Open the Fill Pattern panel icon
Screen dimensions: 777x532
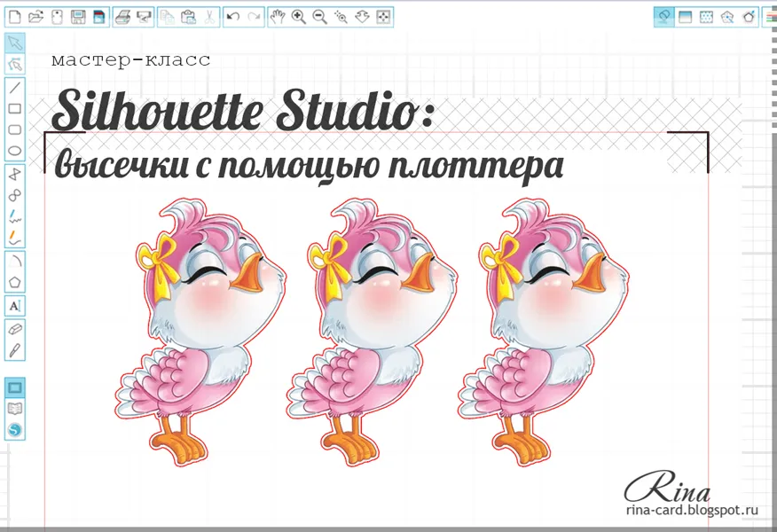click(x=706, y=18)
